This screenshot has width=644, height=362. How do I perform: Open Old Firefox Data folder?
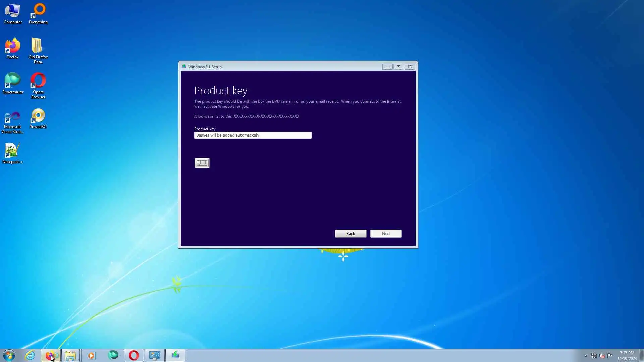point(38,50)
